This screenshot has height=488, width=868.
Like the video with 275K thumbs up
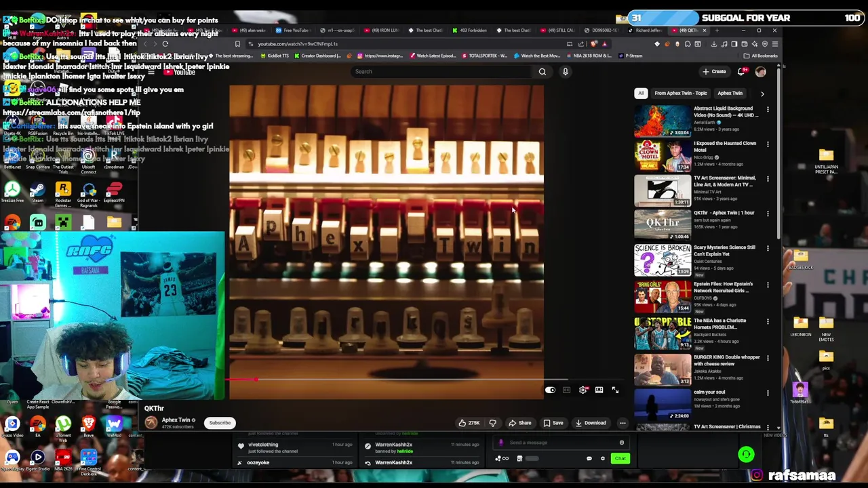coord(469,423)
